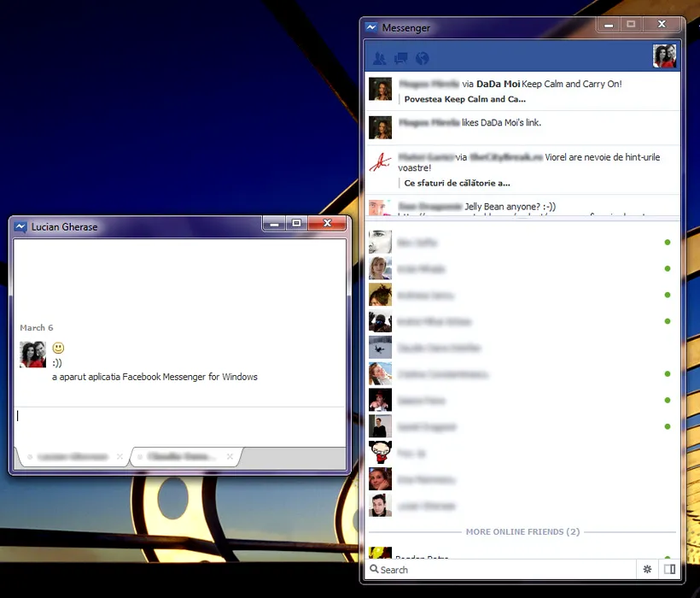This screenshot has width=700, height=598.
Task: Open the settings gear at Messenger bottom
Action: pos(647,569)
